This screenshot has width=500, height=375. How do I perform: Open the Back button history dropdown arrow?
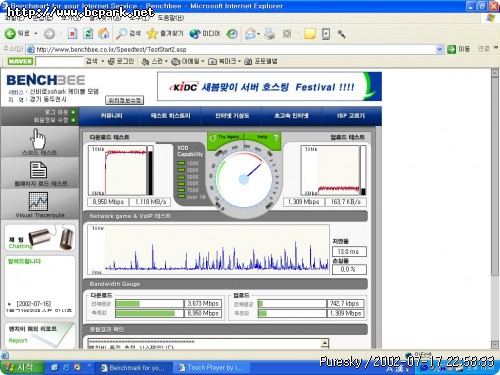(x=36, y=34)
